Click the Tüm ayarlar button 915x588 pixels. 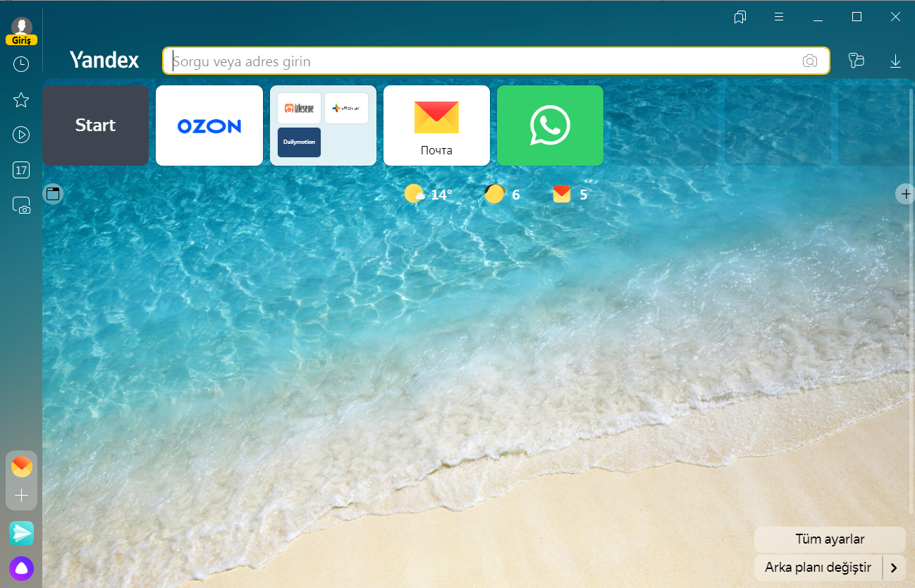coord(830,539)
